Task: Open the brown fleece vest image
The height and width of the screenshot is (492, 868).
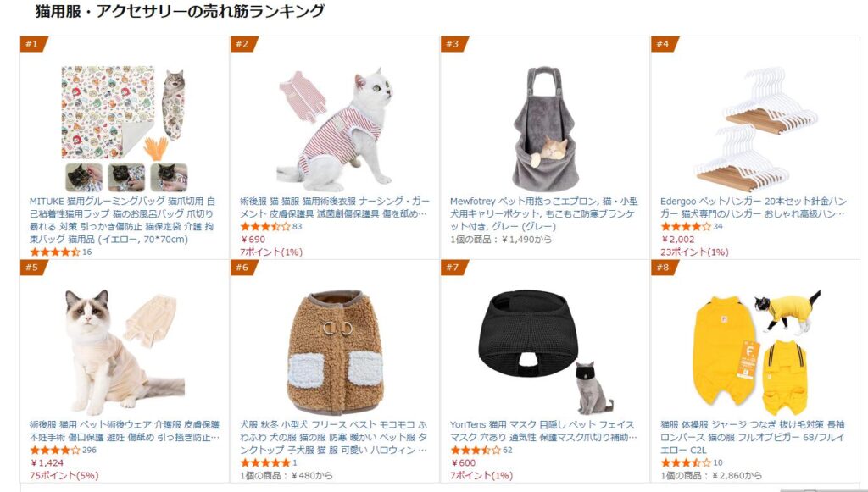Action: pyautogui.click(x=335, y=354)
